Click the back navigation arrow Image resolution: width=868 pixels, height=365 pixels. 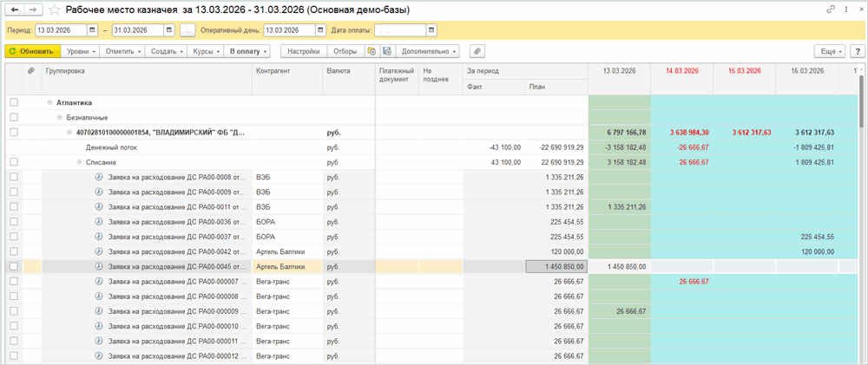(x=14, y=10)
